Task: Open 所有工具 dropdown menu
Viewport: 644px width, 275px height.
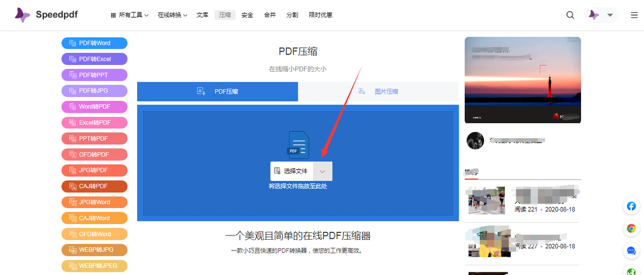Action: click(x=130, y=15)
